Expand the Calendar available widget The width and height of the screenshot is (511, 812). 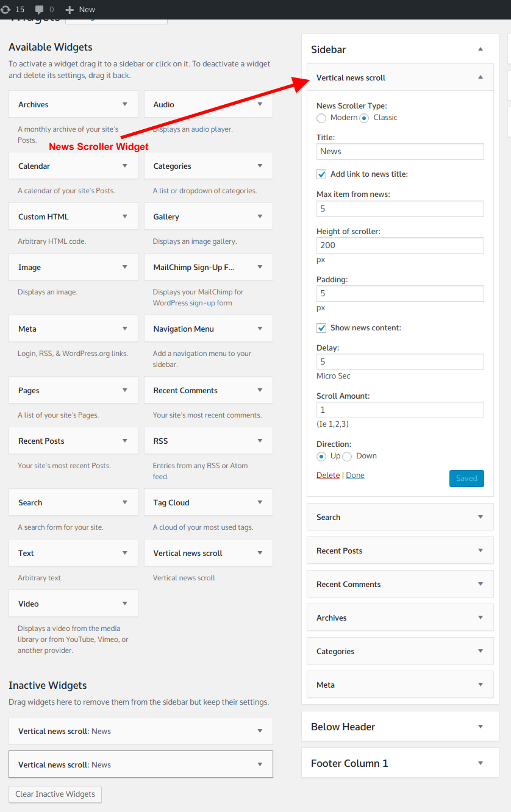125,166
